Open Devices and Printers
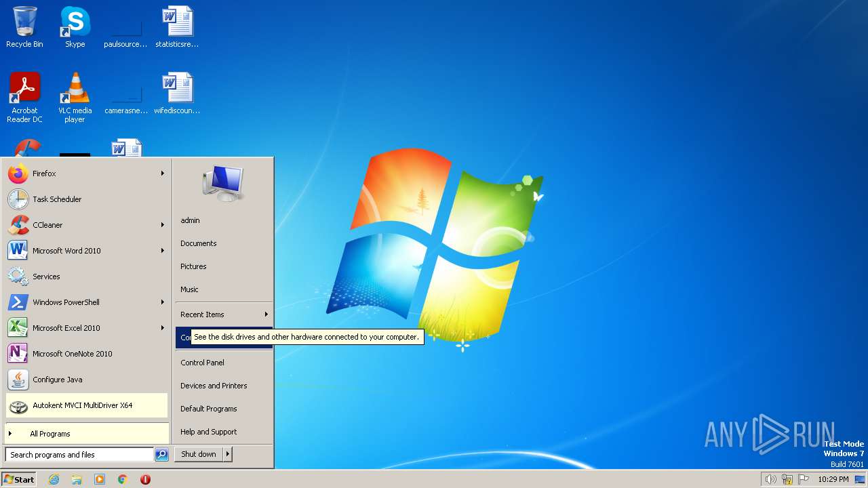 (x=214, y=386)
